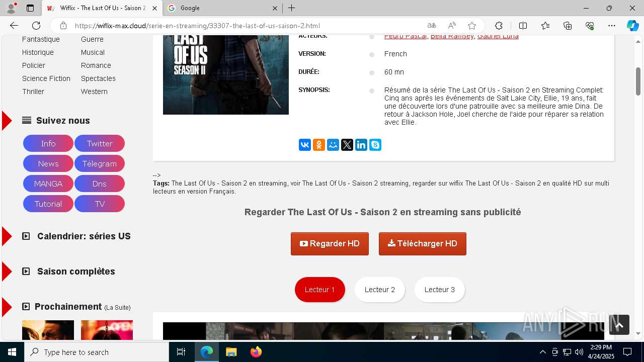Open favorites list icon
The image size is (644, 362).
tap(545, 26)
